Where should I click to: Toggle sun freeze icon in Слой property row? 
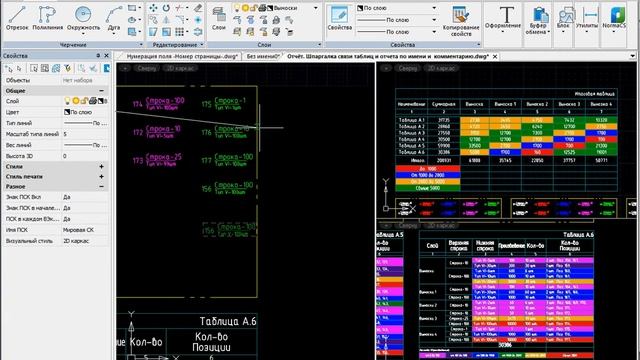tap(76, 101)
